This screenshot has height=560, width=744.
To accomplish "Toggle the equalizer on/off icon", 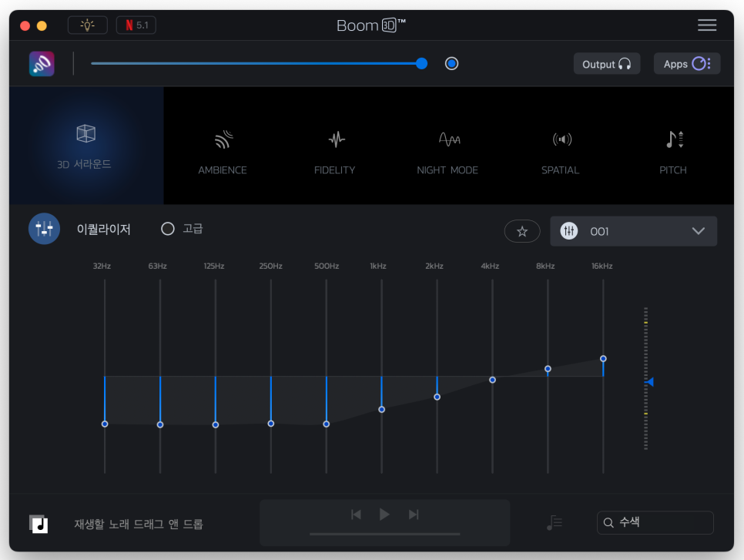I will coord(44,229).
